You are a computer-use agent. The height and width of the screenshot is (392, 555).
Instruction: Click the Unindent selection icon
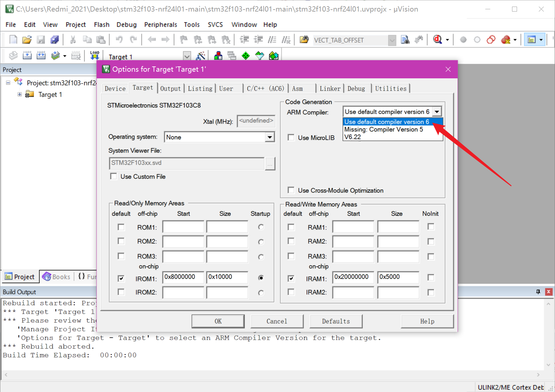[x=258, y=40]
